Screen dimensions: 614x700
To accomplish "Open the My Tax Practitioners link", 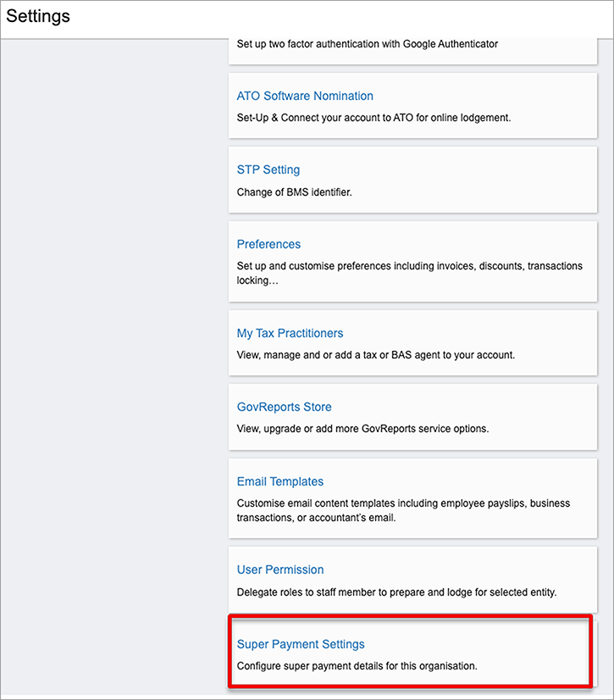I will click(x=290, y=333).
